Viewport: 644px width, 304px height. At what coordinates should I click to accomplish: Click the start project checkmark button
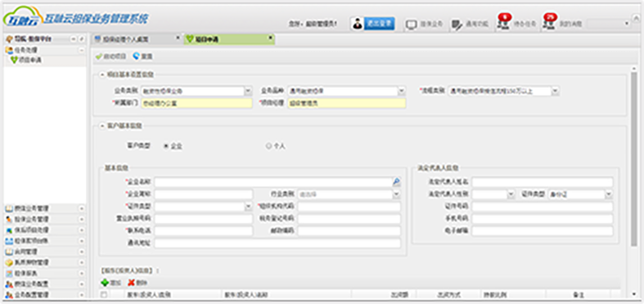coord(110,57)
